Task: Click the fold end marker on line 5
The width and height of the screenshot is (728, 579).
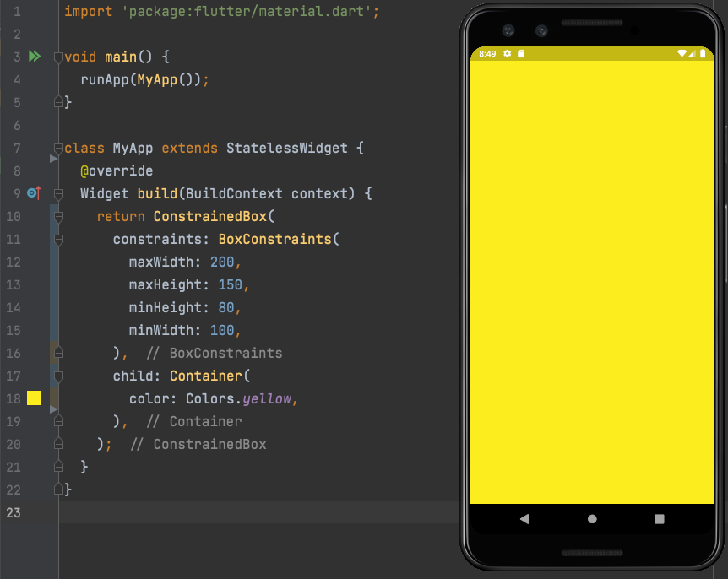Action: click(58, 101)
